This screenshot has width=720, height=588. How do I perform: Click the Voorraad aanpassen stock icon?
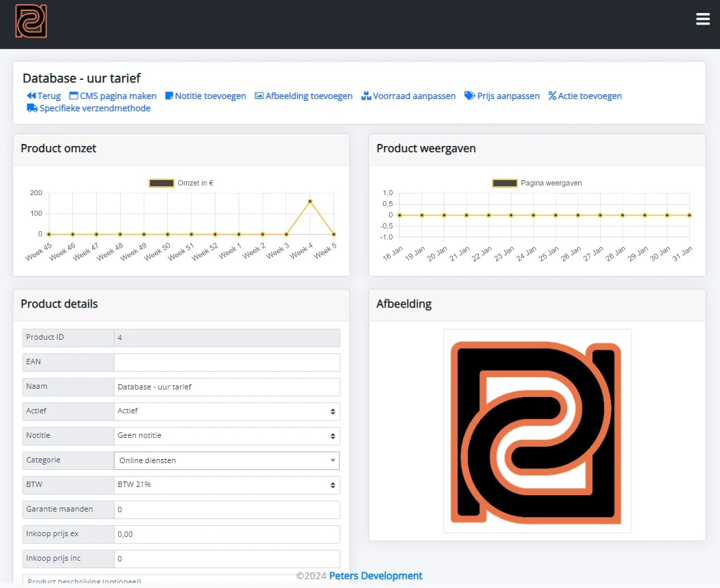366,96
